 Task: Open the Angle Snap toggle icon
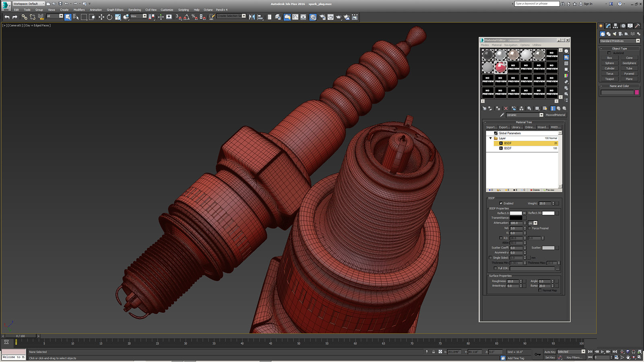pos(186,17)
